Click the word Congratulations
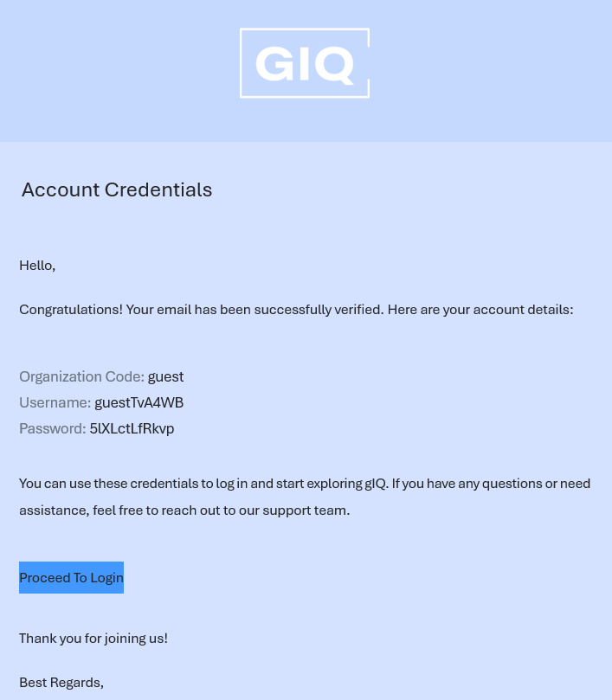The height and width of the screenshot is (700, 612). coord(69,310)
